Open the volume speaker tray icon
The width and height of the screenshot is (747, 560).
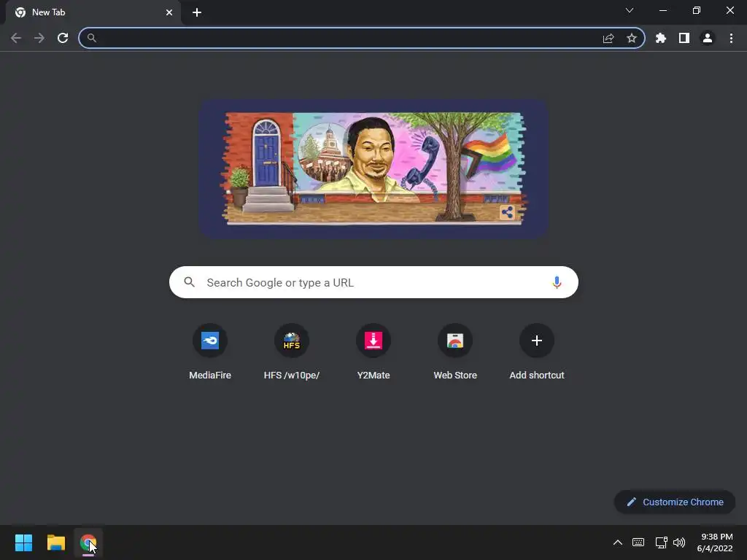(x=679, y=542)
